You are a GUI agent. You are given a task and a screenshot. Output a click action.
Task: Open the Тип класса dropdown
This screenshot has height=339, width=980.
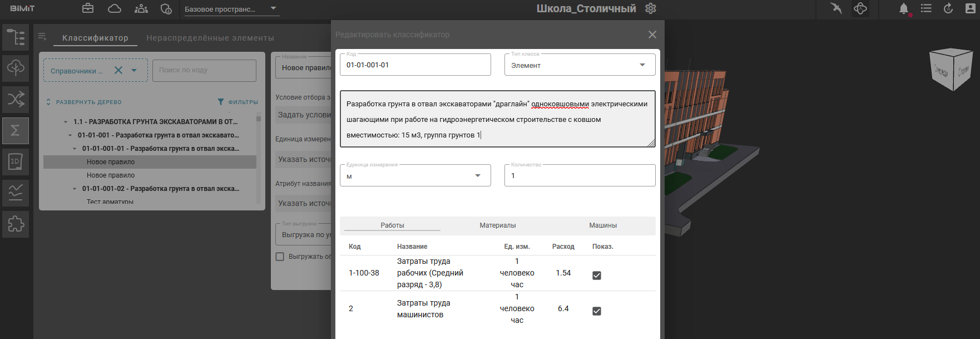coord(642,65)
